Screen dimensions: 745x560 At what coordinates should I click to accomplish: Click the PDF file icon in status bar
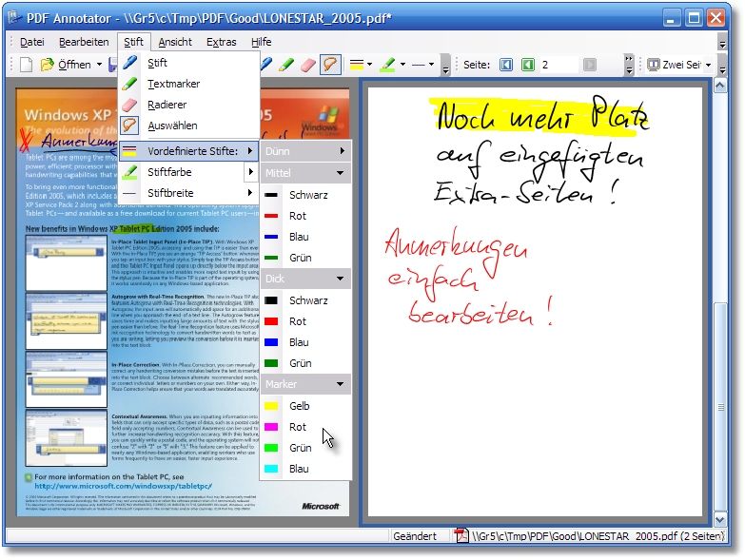[461, 536]
